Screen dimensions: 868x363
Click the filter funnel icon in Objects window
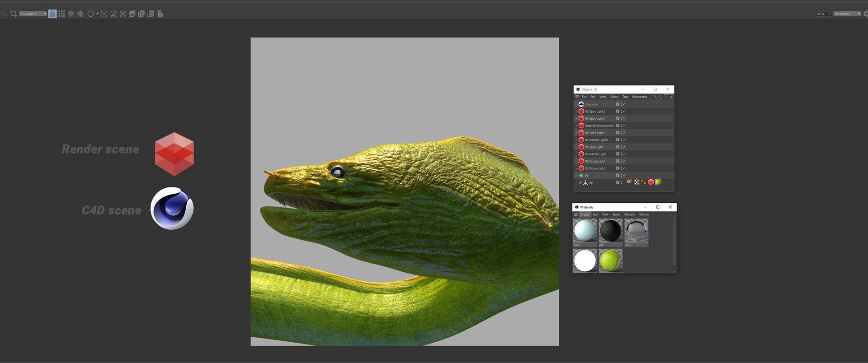(665, 97)
